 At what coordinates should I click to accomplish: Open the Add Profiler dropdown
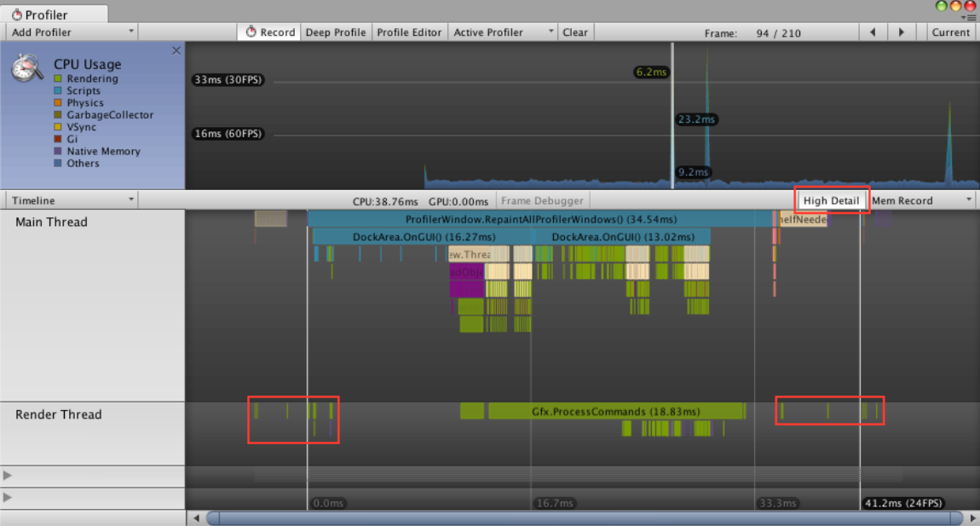pos(72,32)
